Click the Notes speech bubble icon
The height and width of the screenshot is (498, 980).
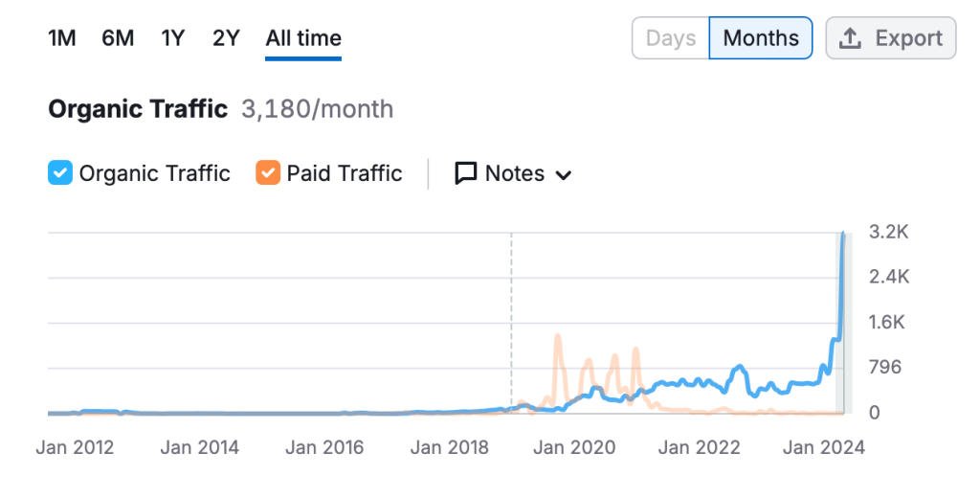pos(466,173)
